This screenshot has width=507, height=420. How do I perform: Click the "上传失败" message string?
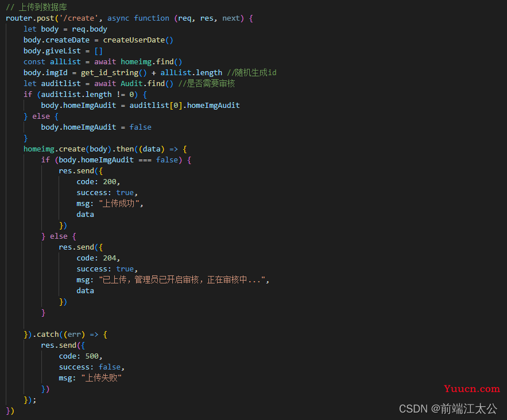(x=101, y=378)
